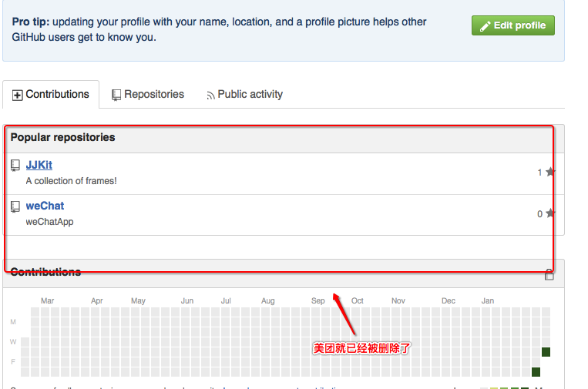Open the Public activity tab
The height and width of the screenshot is (389, 588).
point(244,95)
